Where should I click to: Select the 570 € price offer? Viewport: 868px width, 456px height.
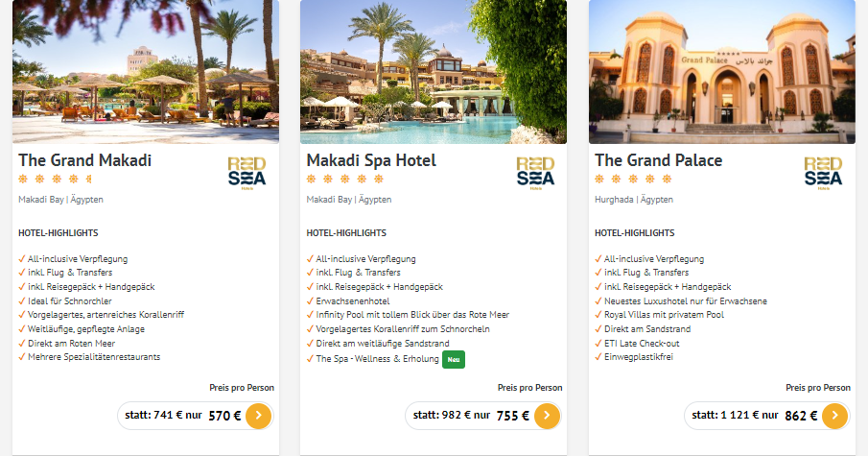click(x=196, y=416)
